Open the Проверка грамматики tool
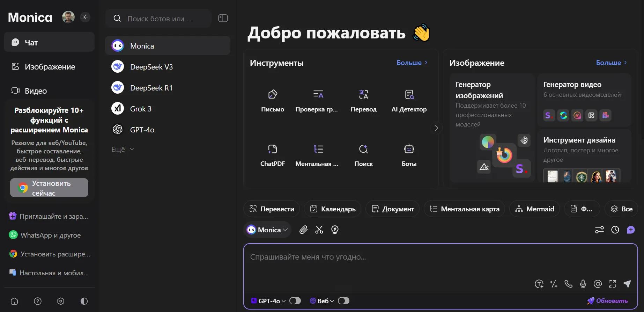The image size is (644, 312). [x=317, y=101]
